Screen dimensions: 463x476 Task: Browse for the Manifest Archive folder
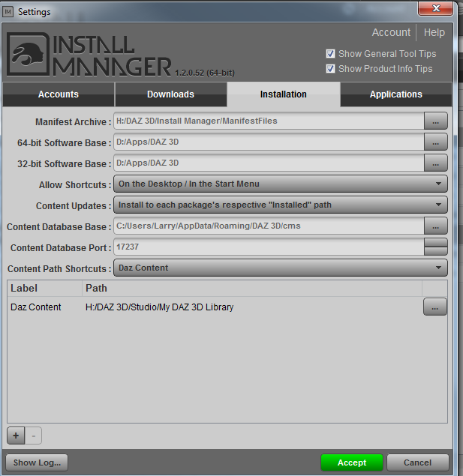point(435,121)
